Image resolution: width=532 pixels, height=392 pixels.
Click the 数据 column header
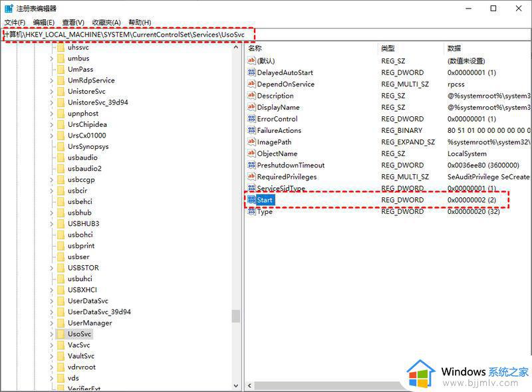[x=454, y=48]
